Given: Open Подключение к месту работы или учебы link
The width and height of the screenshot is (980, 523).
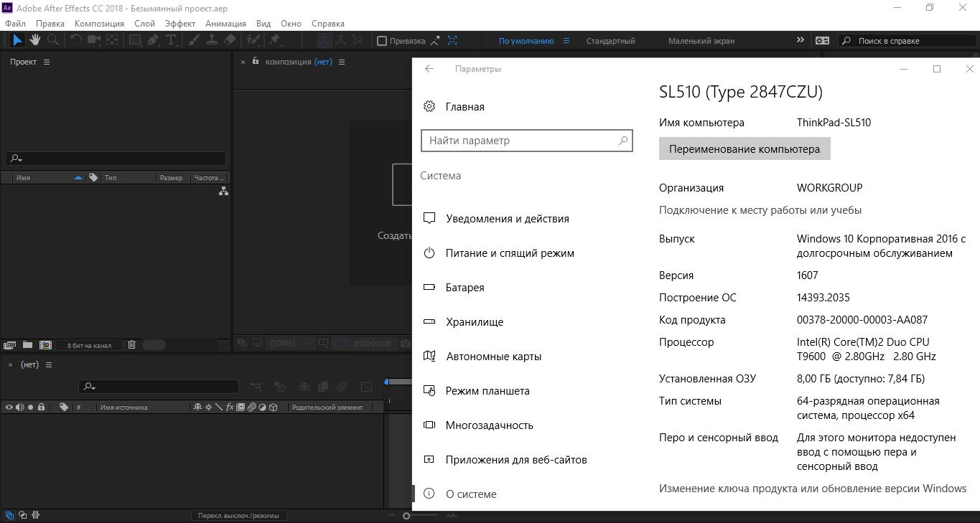Looking at the screenshot, I should coord(760,210).
